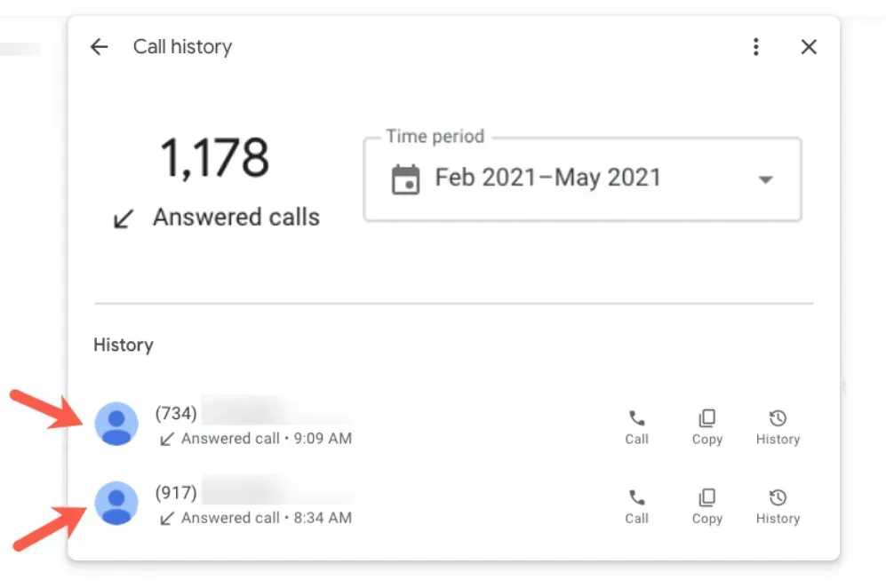The image size is (886, 588).
Task: View history for the (734) caller
Action: [778, 426]
